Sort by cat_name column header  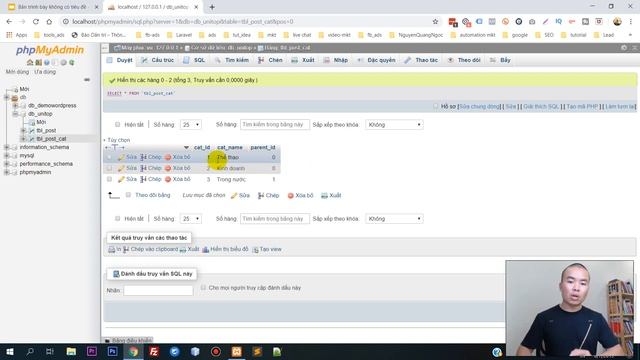pyautogui.click(x=230, y=147)
